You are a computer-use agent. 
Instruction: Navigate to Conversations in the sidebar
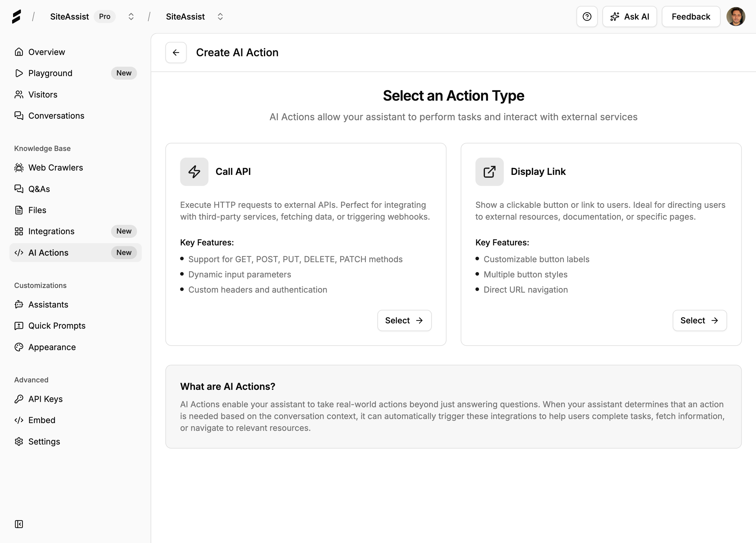coord(56,116)
